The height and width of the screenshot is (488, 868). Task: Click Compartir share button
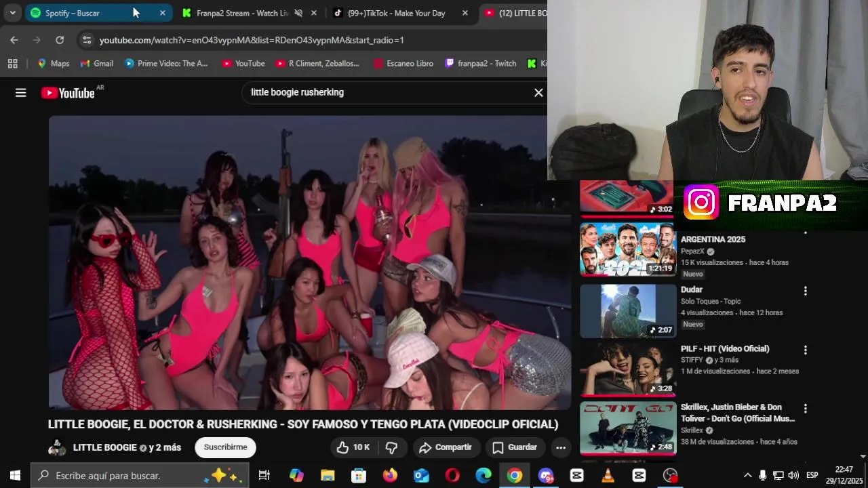pyautogui.click(x=445, y=447)
